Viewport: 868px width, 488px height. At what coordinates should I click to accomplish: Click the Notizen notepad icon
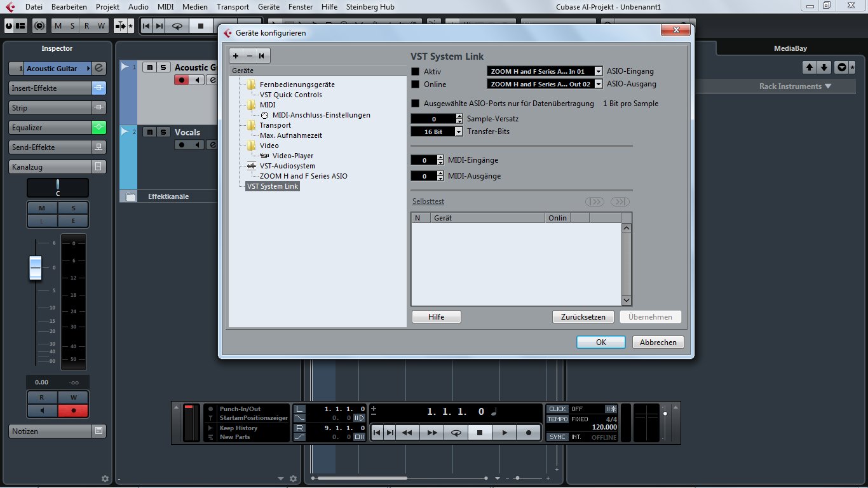[x=99, y=431]
